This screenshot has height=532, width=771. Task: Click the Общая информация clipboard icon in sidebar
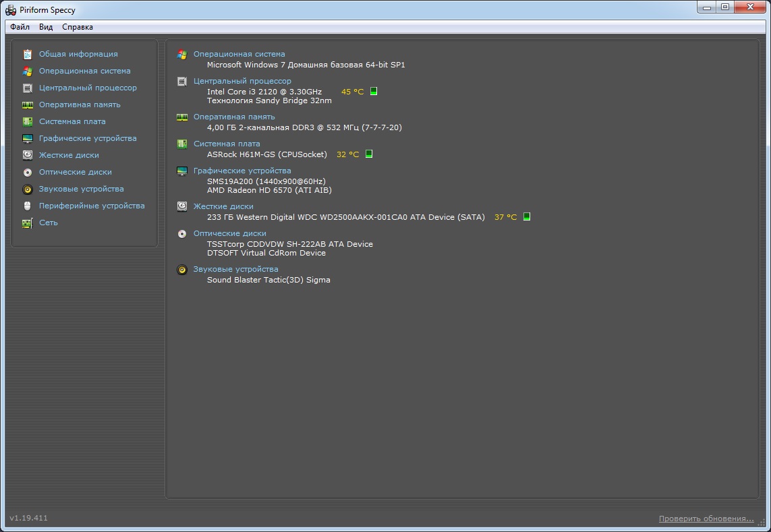click(x=28, y=54)
